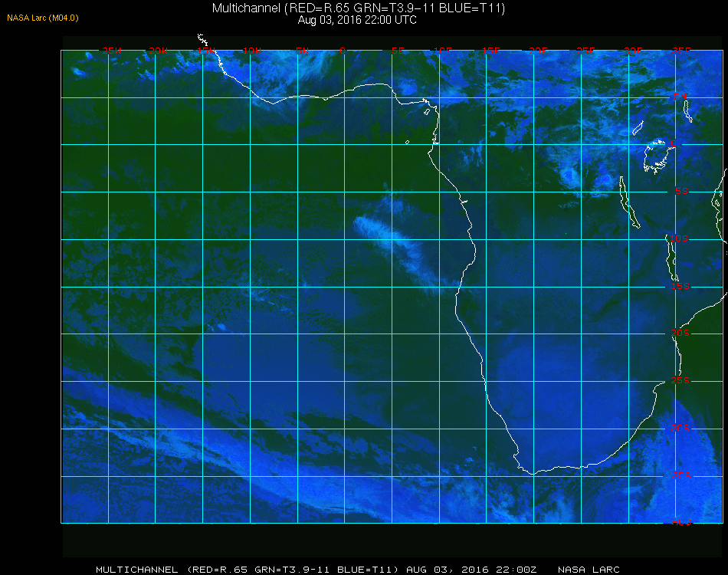Click the NASA Larc (M04.0) label
The image size is (728, 575).
(x=43, y=18)
